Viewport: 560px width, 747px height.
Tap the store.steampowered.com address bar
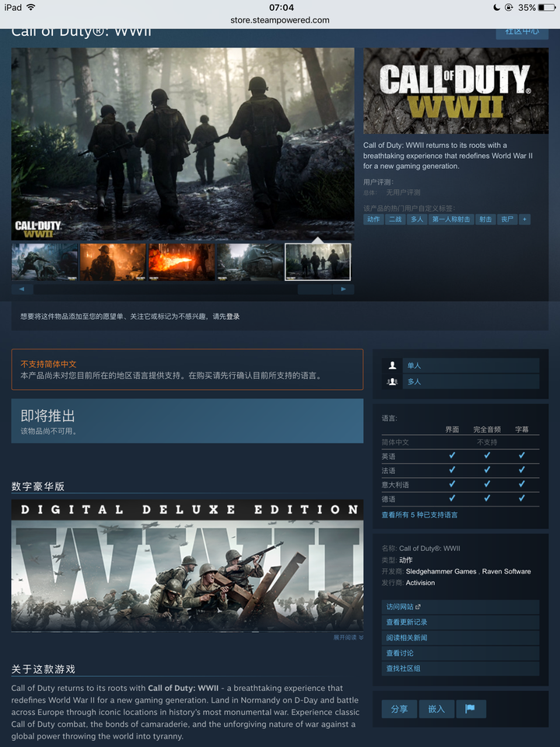[x=279, y=20]
